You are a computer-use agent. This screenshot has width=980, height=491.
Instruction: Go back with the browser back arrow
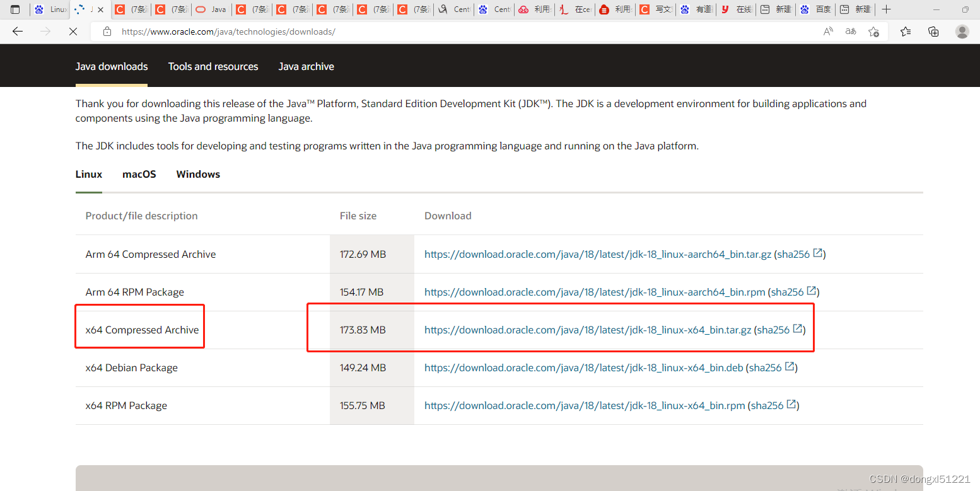tap(18, 32)
